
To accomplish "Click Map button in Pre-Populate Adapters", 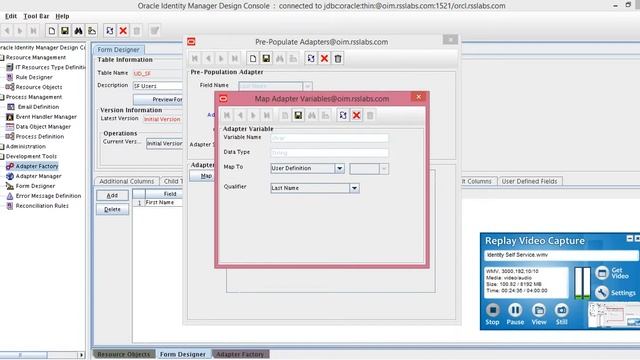I will pyautogui.click(x=203, y=176).
